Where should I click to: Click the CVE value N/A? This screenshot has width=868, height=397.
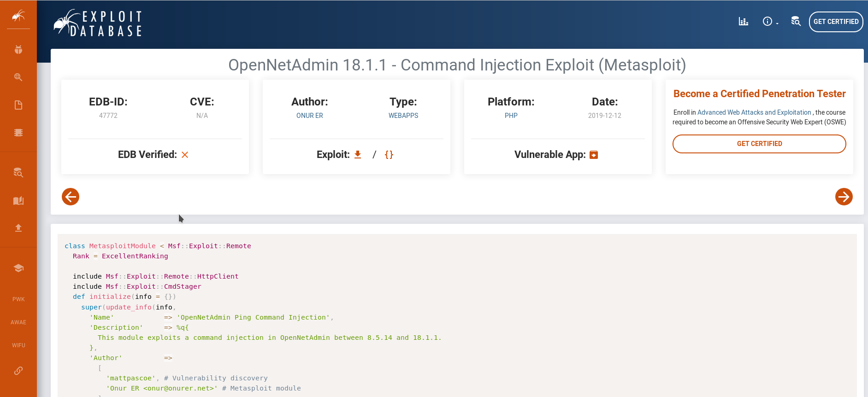tap(202, 116)
